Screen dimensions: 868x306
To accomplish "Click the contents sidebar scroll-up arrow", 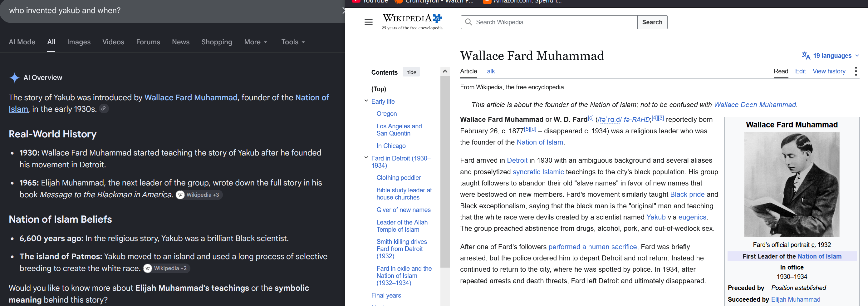I will pyautogui.click(x=445, y=71).
